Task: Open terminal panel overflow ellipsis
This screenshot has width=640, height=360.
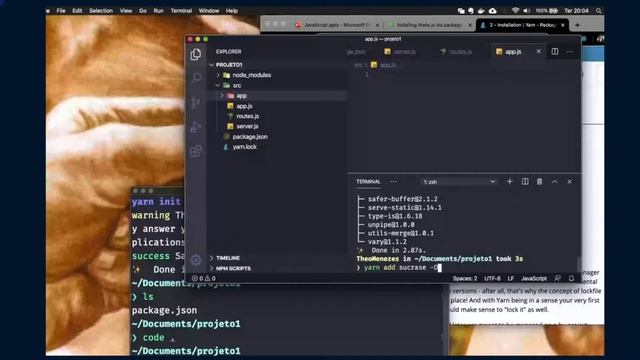Action: [393, 182]
